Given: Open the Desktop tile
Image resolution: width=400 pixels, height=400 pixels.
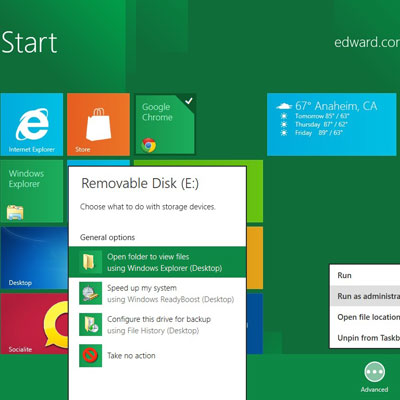Looking at the screenshot, I should 34,258.
